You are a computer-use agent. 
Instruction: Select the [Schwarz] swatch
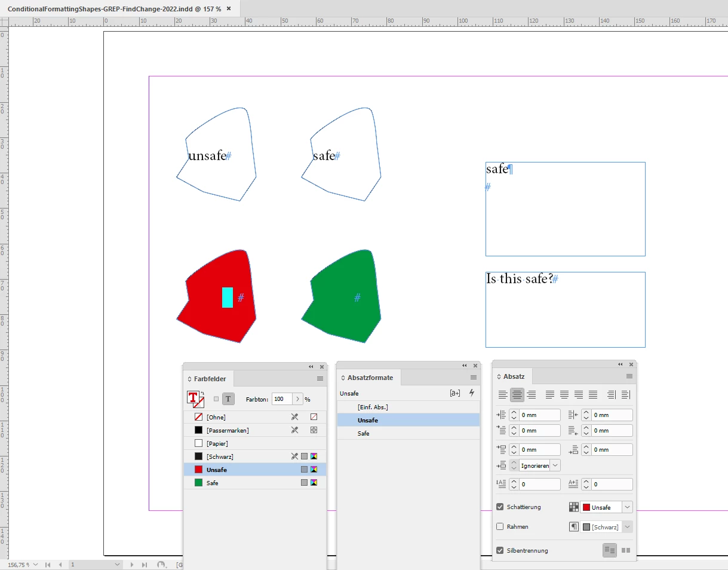(255, 456)
